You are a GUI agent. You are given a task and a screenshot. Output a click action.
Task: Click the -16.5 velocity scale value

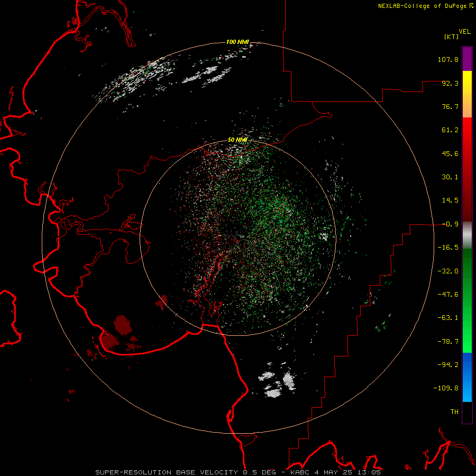coord(448,248)
